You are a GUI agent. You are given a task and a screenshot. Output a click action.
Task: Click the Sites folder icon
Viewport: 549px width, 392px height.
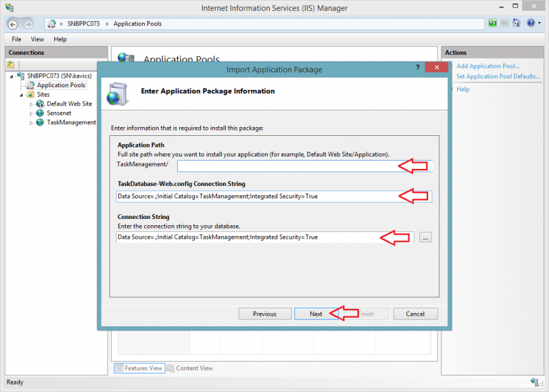[x=31, y=95]
